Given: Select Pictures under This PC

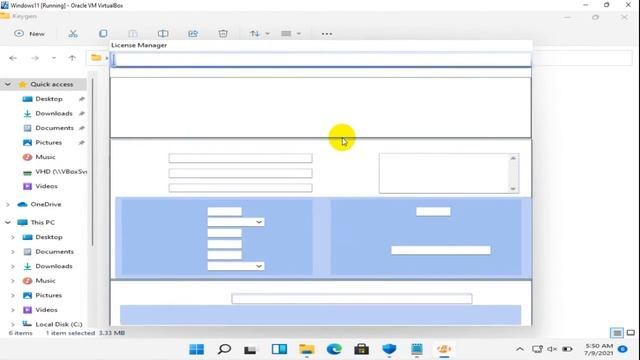Looking at the screenshot, I should 48,296.
